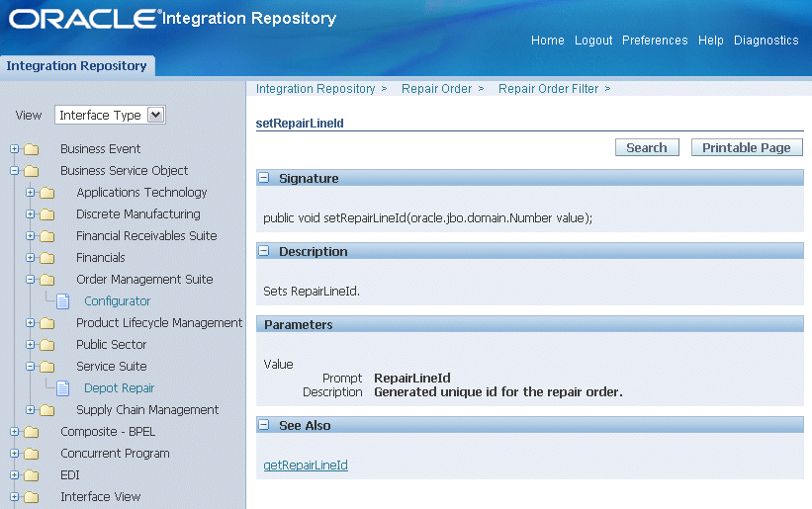Click the Printable Page button
The height and width of the screenshot is (509, 812).
tap(747, 148)
